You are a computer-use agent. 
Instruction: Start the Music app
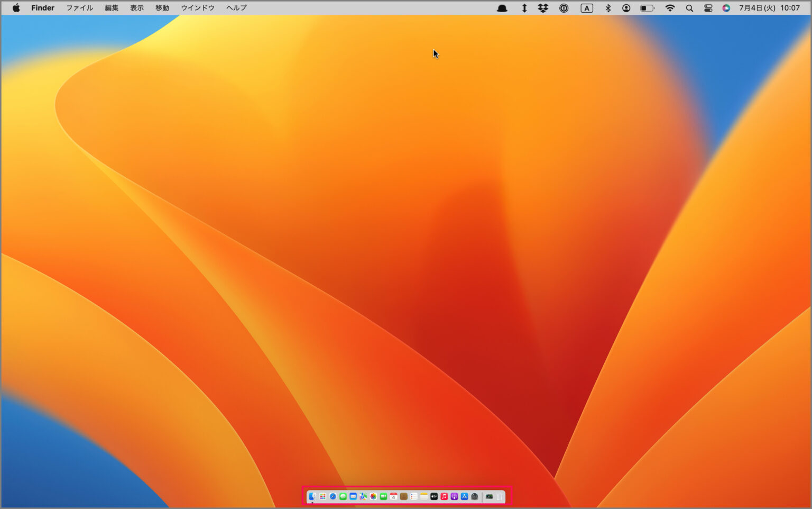444,496
